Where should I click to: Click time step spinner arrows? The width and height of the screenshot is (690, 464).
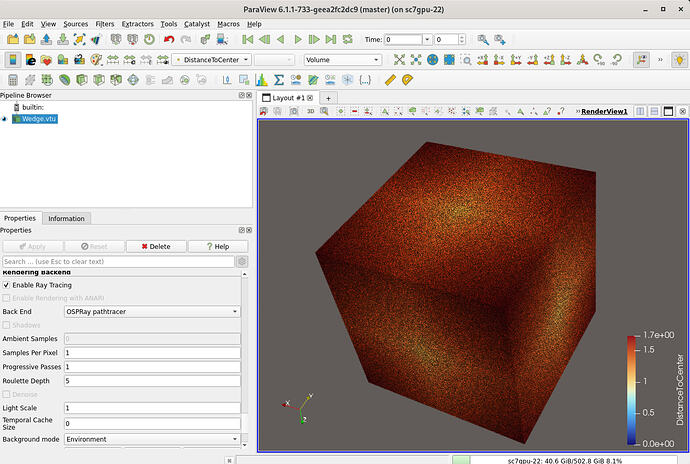pos(462,40)
